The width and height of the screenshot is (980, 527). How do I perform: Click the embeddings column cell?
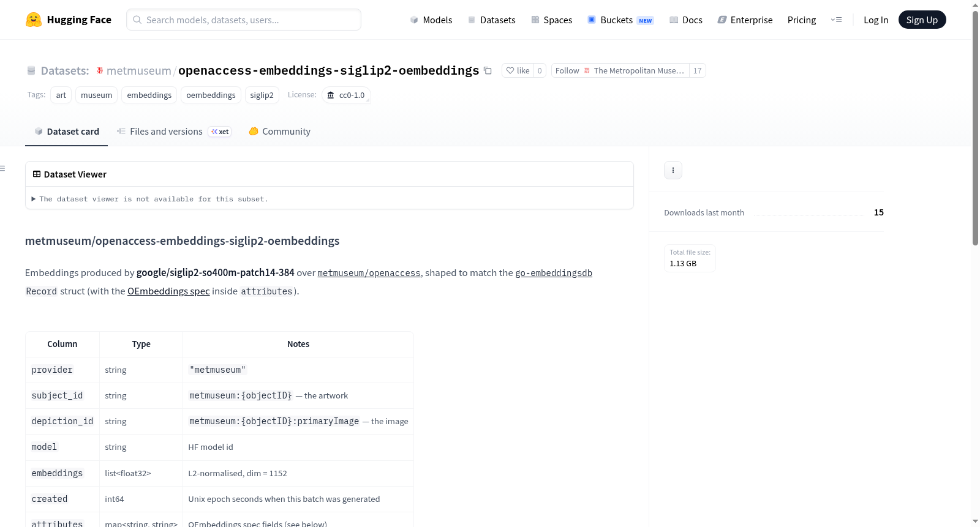click(62, 474)
